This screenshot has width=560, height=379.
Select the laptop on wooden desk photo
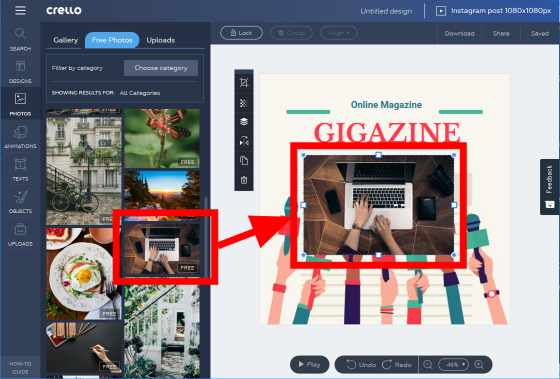(162, 249)
